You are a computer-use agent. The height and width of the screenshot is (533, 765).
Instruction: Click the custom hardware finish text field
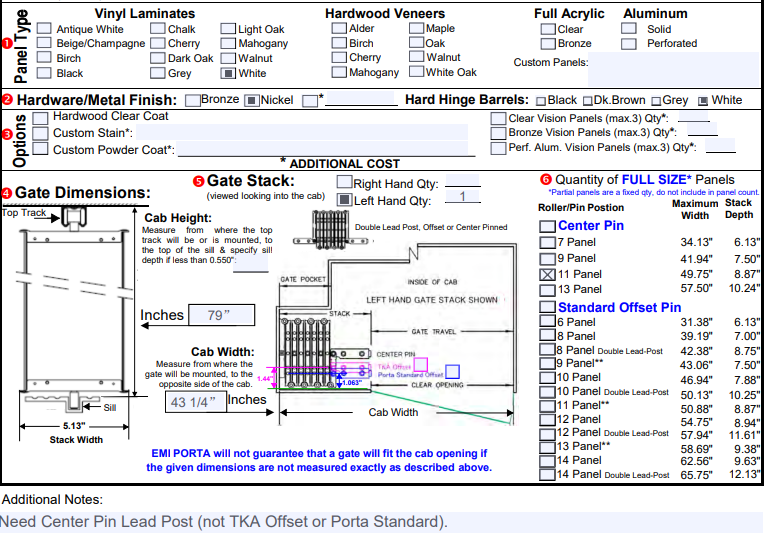coord(362,99)
